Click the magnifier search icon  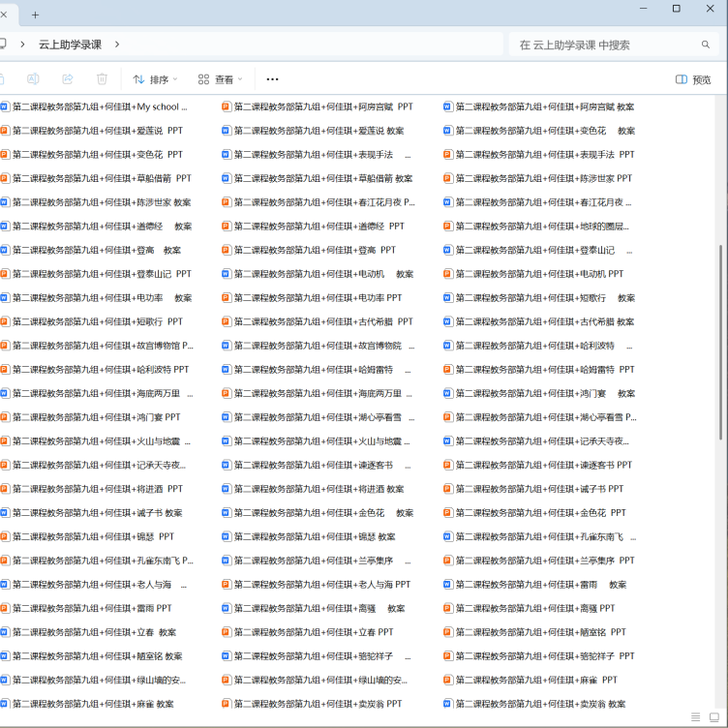pyautogui.click(x=705, y=45)
